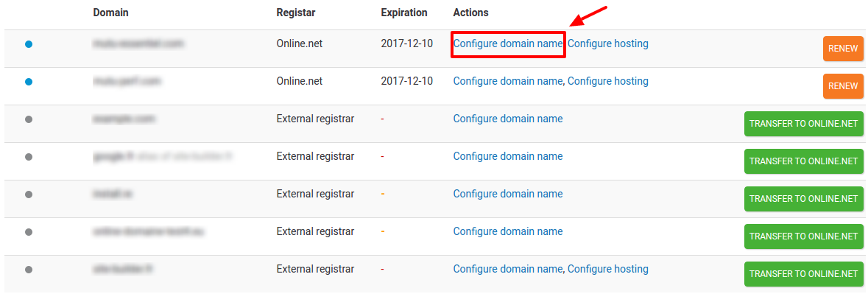The height and width of the screenshot is (305, 868).
Task: Click the blue status dot in the first row
Action: click(29, 44)
